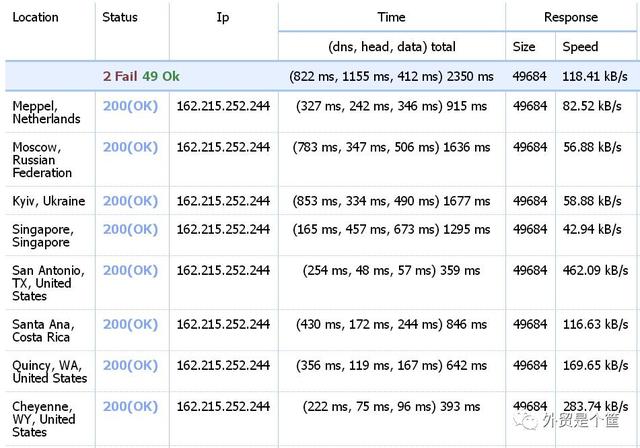Click the Response column header
This screenshot has width=640, height=448.
(571, 17)
